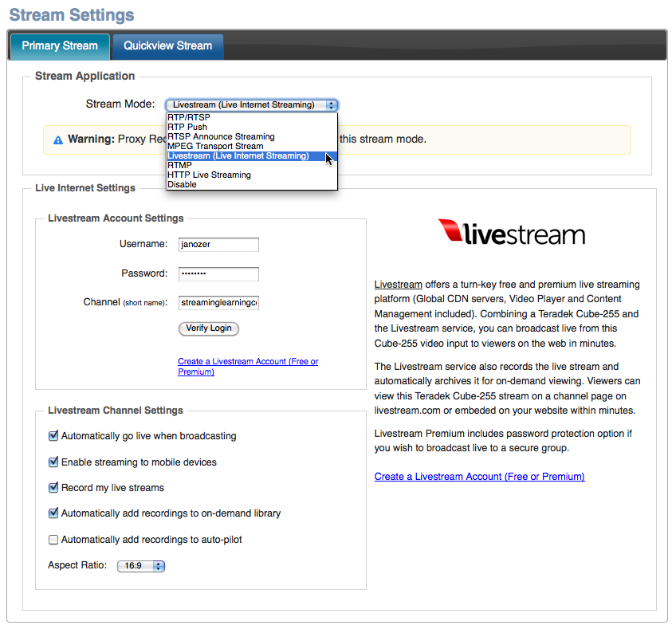Pick MPEG Transport Stream option
Screen dimensions: 672x633
click(215, 147)
